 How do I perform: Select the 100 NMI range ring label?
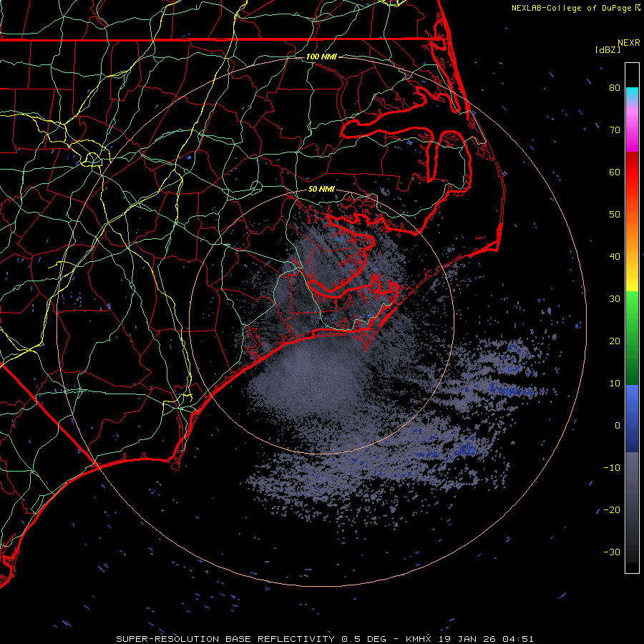coord(321,57)
